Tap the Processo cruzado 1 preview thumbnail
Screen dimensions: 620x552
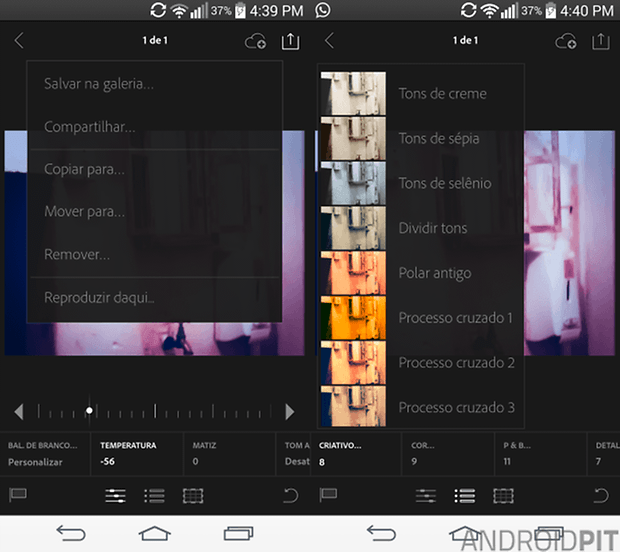(353, 318)
